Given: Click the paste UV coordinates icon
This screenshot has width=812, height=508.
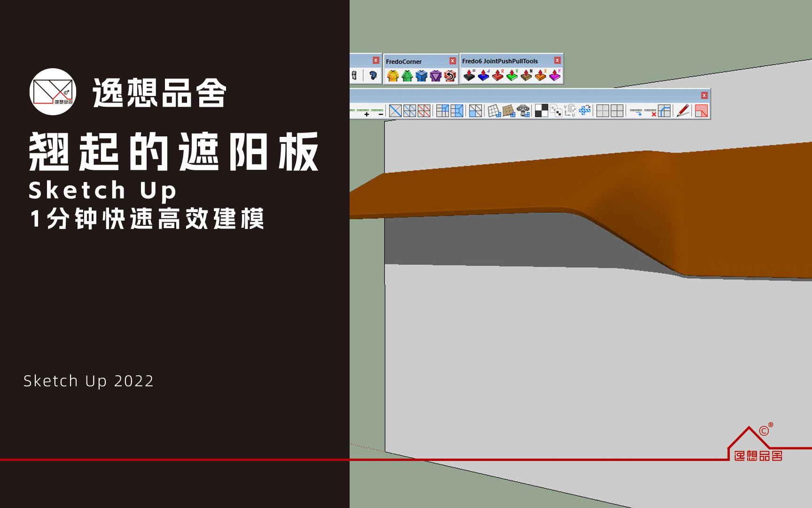Looking at the screenshot, I should (x=570, y=111).
